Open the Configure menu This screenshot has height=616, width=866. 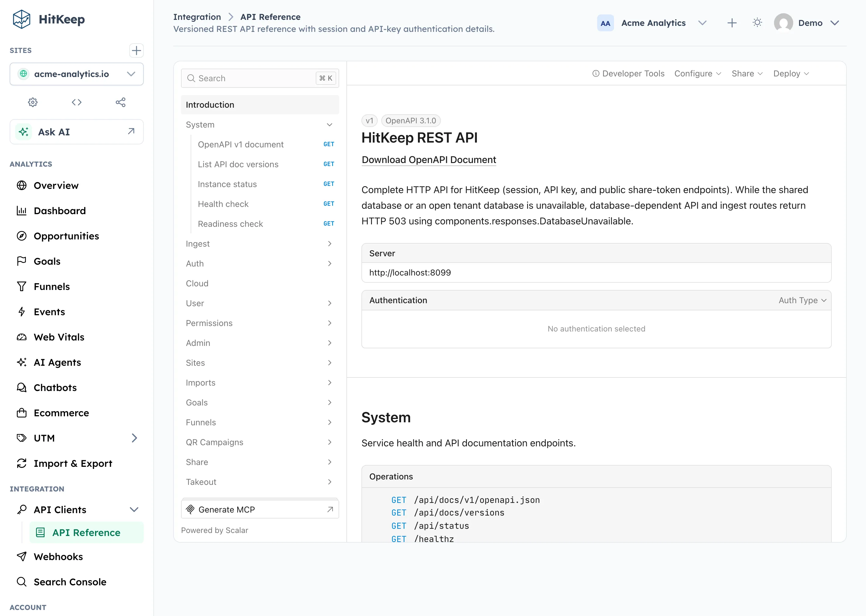(x=698, y=74)
